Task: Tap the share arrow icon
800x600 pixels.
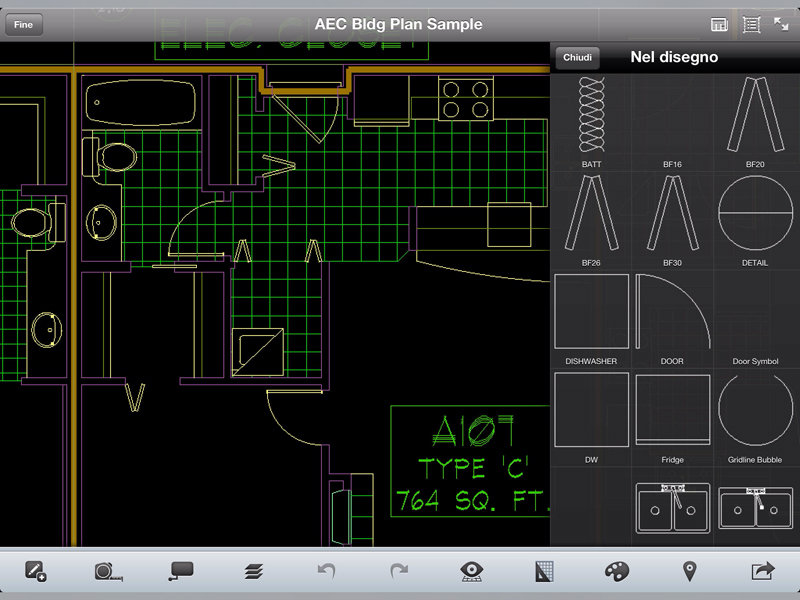Action: 762,571
